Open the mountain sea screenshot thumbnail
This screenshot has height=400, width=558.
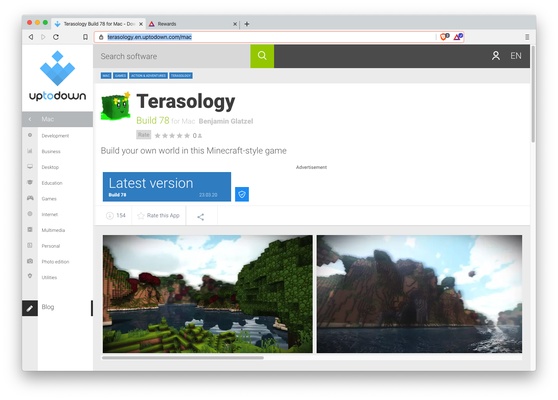click(419, 294)
